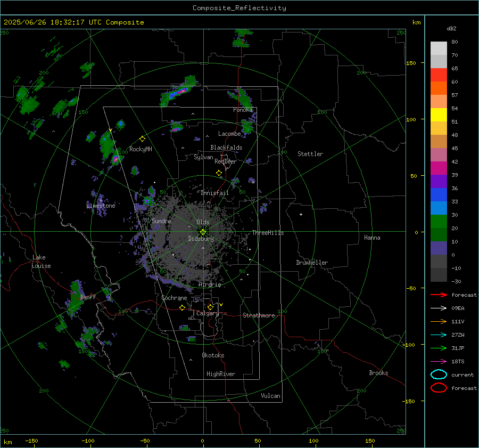Click the Innisfail town label
This screenshot has width=479, height=448.
214,193
